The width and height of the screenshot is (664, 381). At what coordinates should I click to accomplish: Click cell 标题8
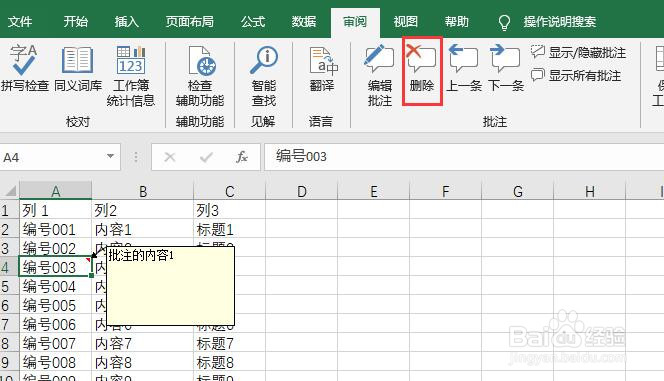point(230,362)
